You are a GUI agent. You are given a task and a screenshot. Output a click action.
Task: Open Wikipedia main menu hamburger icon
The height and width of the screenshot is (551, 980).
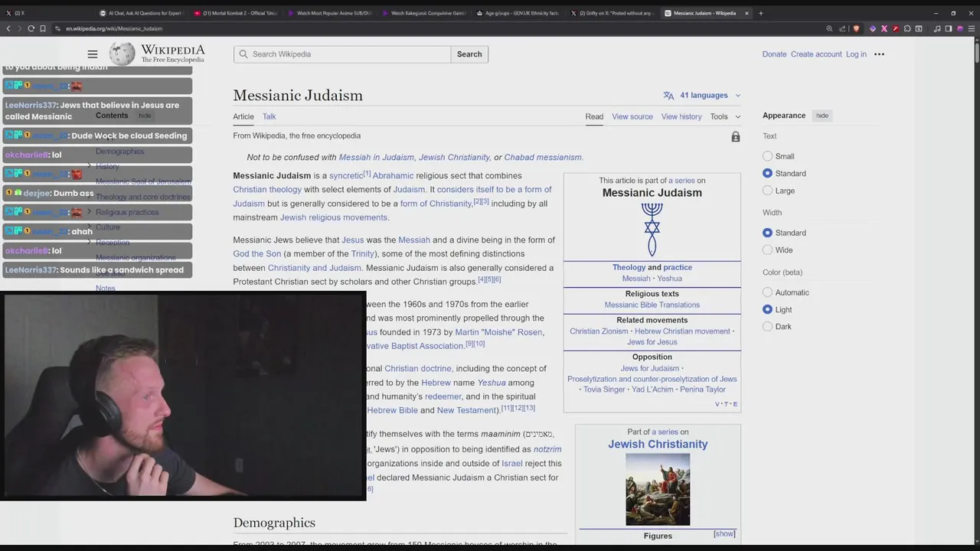(93, 54)
